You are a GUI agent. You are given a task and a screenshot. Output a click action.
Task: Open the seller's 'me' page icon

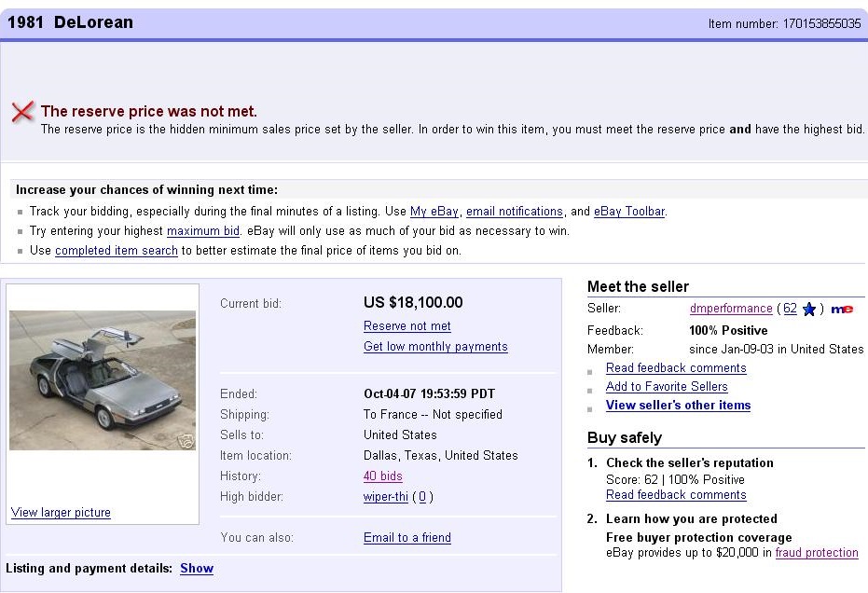[x=841, y=309]
